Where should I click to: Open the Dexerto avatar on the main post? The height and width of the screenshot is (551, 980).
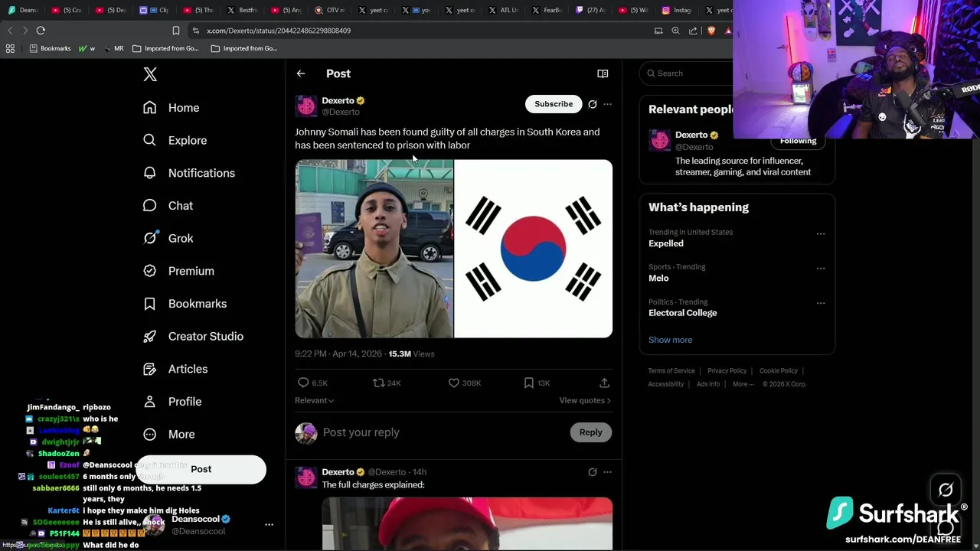pos(306,106)
